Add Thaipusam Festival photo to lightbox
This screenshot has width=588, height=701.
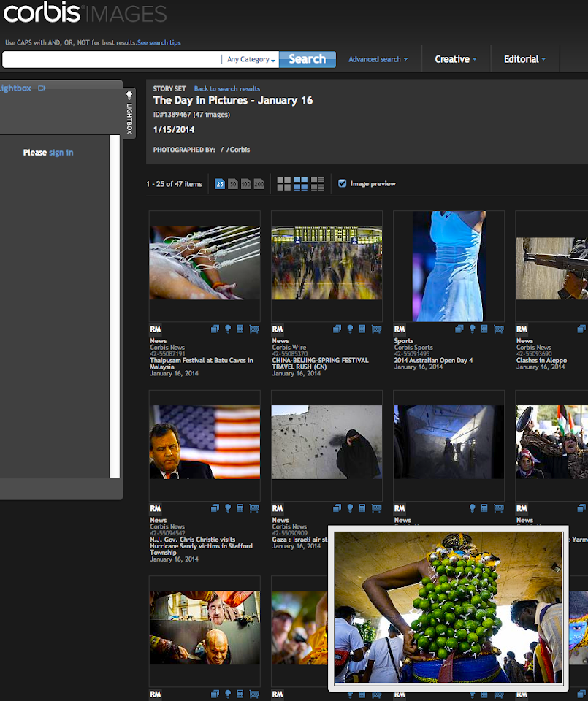[x=228, y=329]
